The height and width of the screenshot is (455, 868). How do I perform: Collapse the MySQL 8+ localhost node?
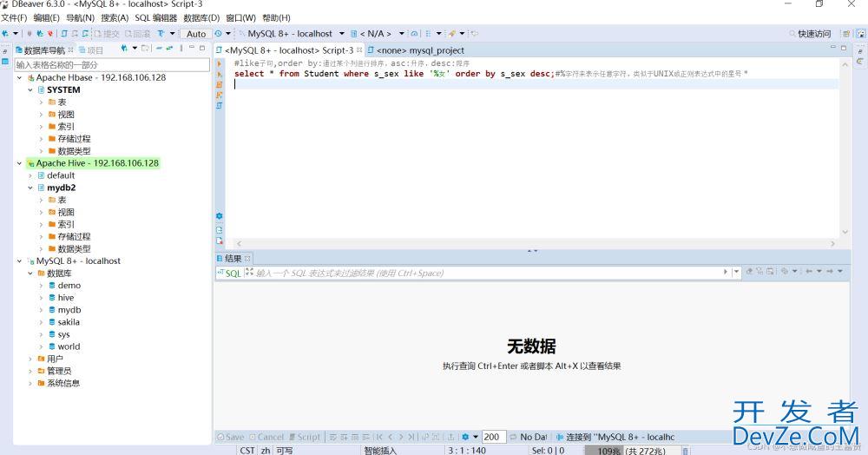19,260
